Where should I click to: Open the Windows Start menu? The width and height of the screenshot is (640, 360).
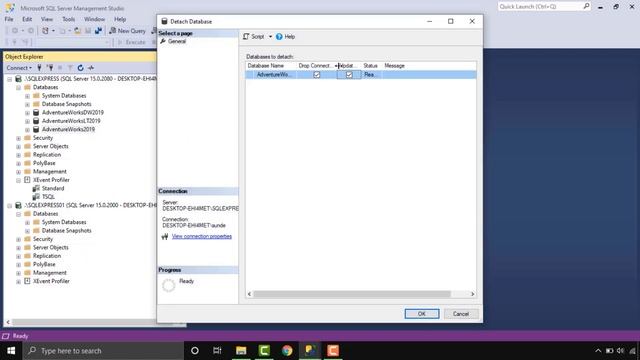pyautogui.click(x=11, y=350)
